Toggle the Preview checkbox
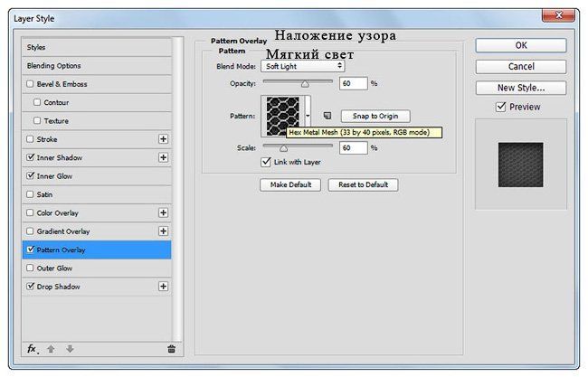The height and width of the screenshot is (377, 588). pyautogui.click(x=500, y=107)
